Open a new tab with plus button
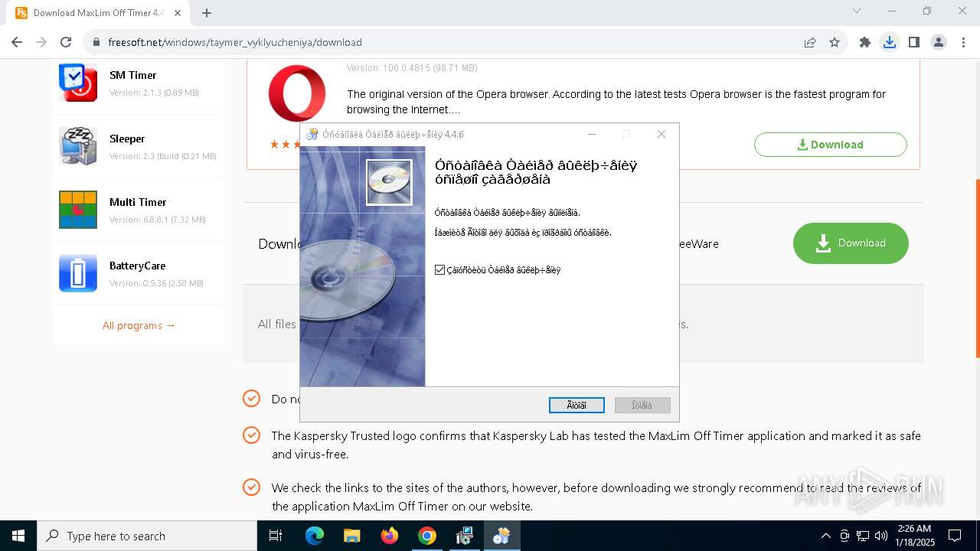980x551 pixels. [207, 12]
